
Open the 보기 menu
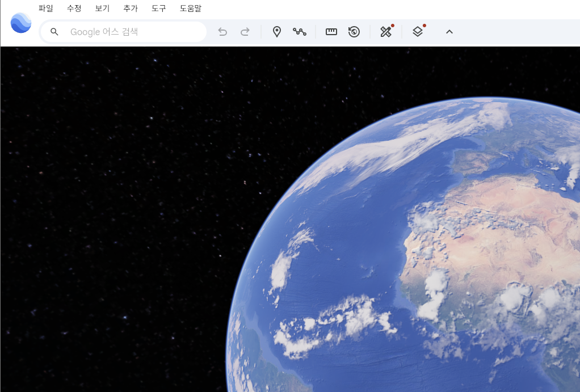click(103, 8)
